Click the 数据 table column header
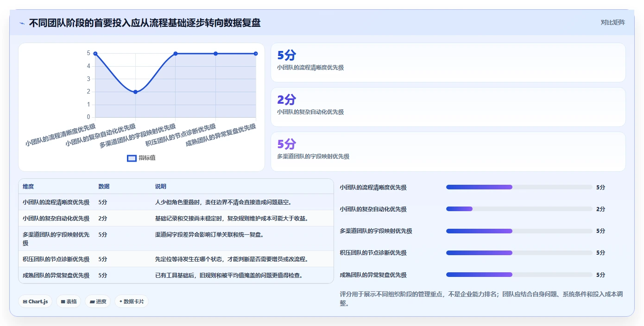Screen dimensions: 644x326 click(x=104, y=187)
